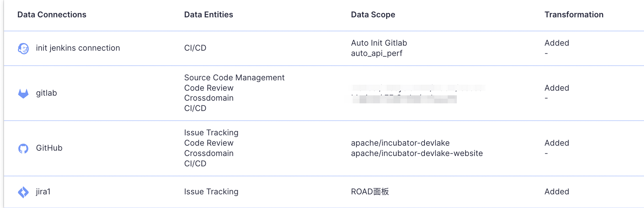The height and width of the screenshot is (208, 644).
Task: Select the GitHub connection name
Action: tap(49, 148)
